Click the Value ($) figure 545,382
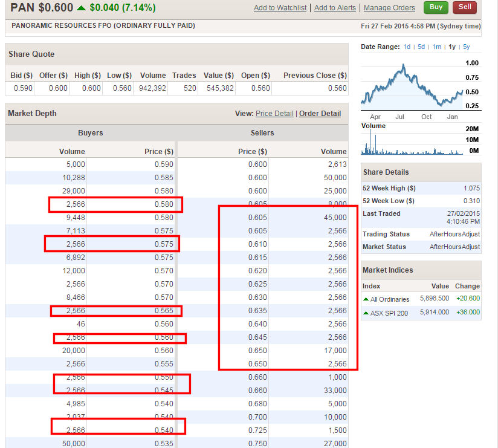Image resolution: width=498 pixels, height=448 pixels. tap(220, 88)
